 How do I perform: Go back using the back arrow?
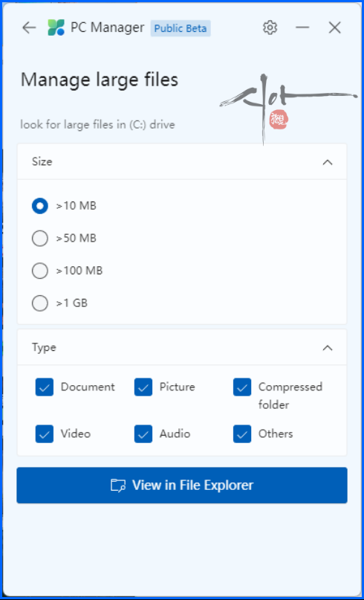tap(29, 28)
